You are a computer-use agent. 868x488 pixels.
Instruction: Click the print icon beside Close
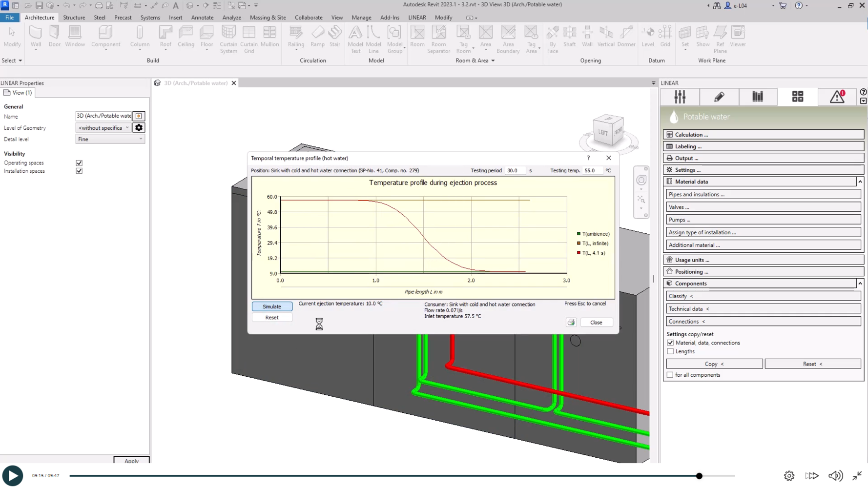point(571,323)
